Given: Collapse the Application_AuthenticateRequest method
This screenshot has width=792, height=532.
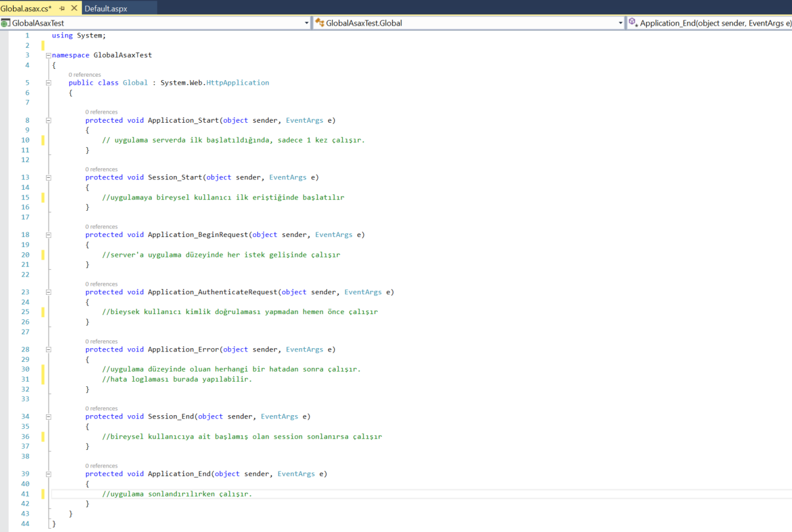Looking at the screenshot, I should 48,292.
